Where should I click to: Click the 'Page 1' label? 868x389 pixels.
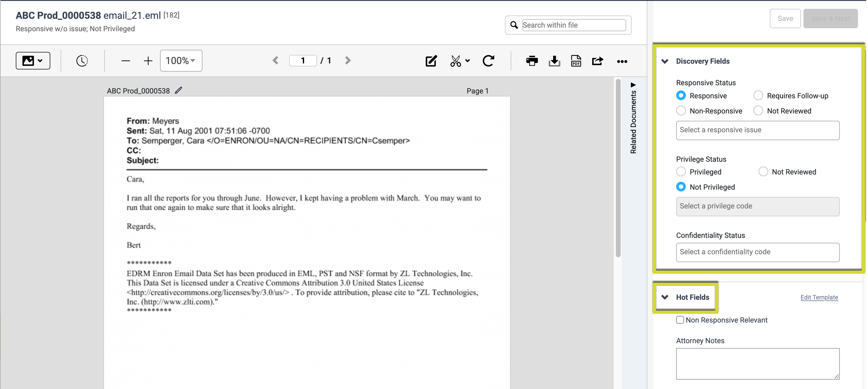point(477,91)
